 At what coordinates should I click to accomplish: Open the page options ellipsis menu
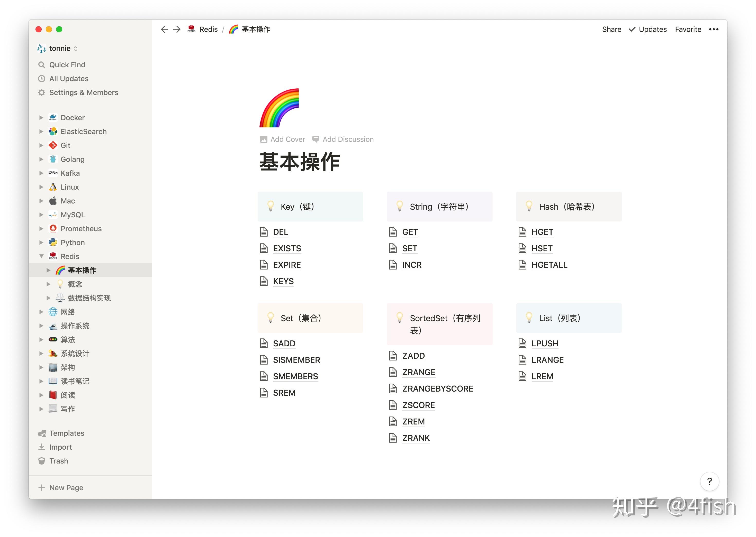pos(714,29)
